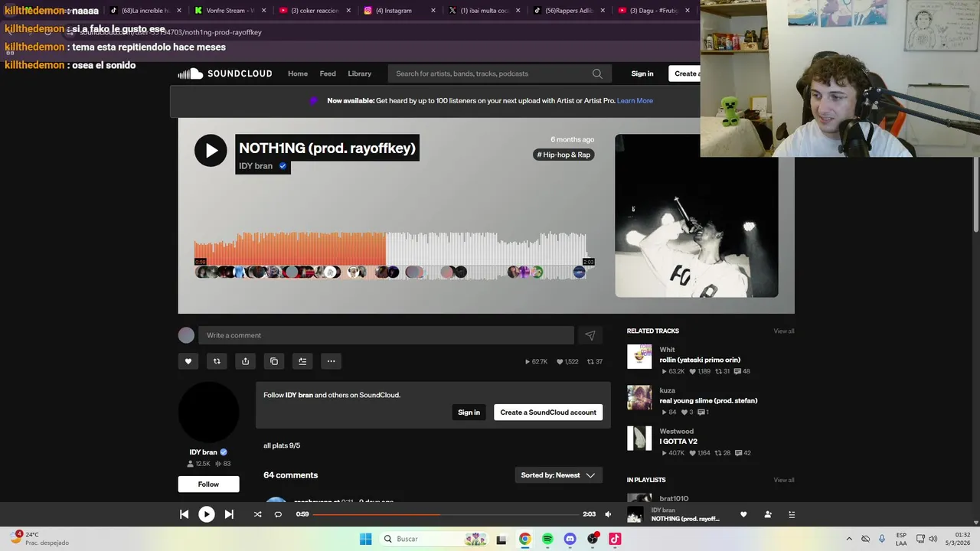Image resolution: width=980 pixels, height=551 pixels.
Task: Seek on the bottom player progress bar
Action: (445, 514)
